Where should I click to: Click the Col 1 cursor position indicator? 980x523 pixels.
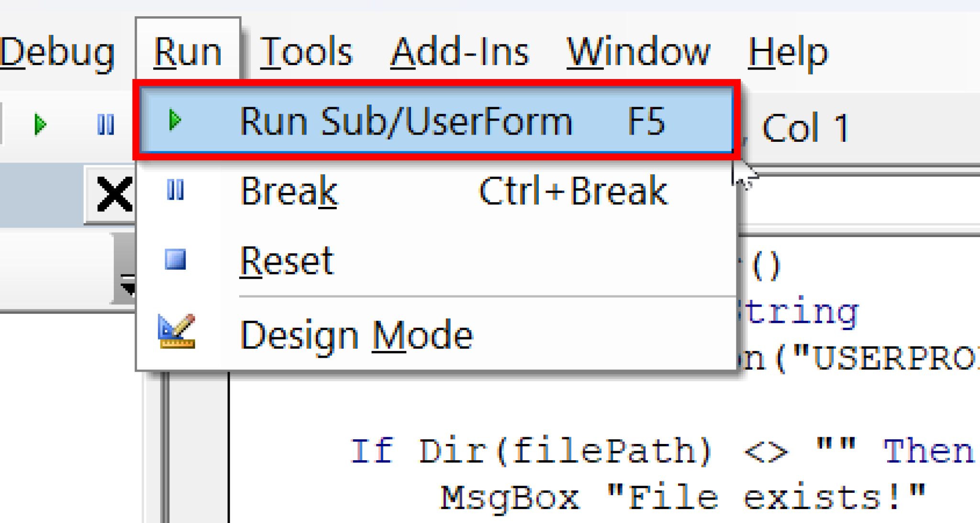coord(806,128)
